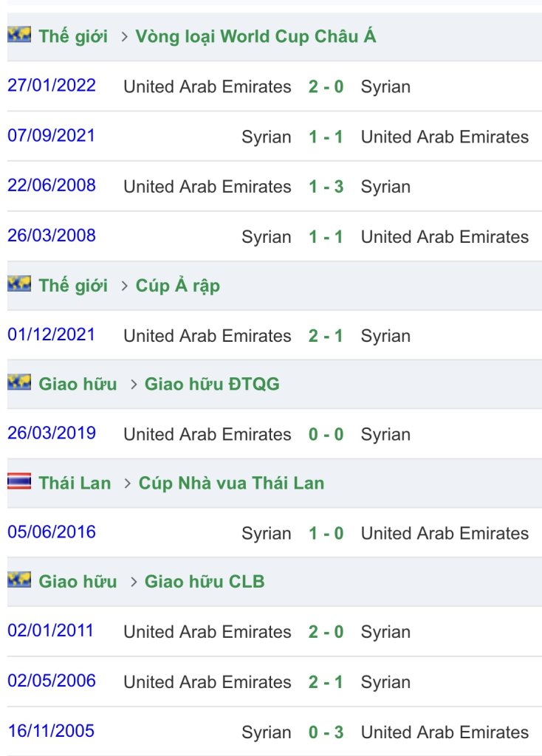Open the Giao hữu ĐTQG competition link
The image size is (542, 756).
(212, 384)
